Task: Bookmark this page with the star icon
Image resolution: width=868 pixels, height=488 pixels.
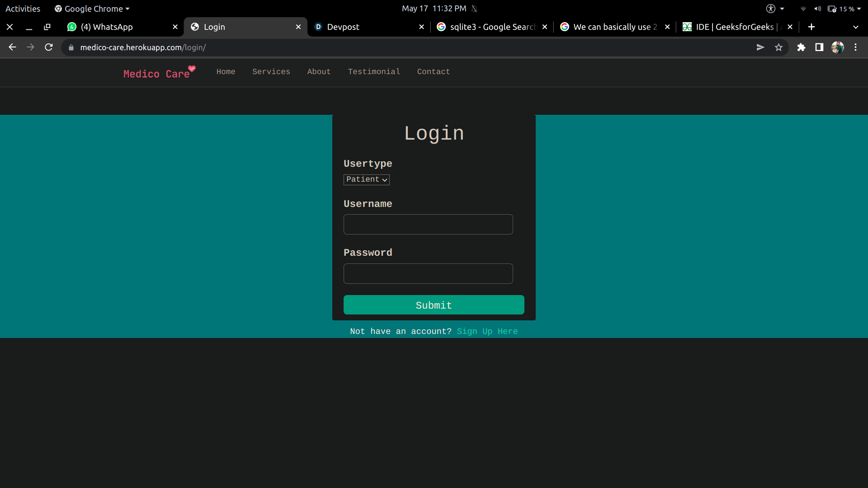Action: pos(778,47)
